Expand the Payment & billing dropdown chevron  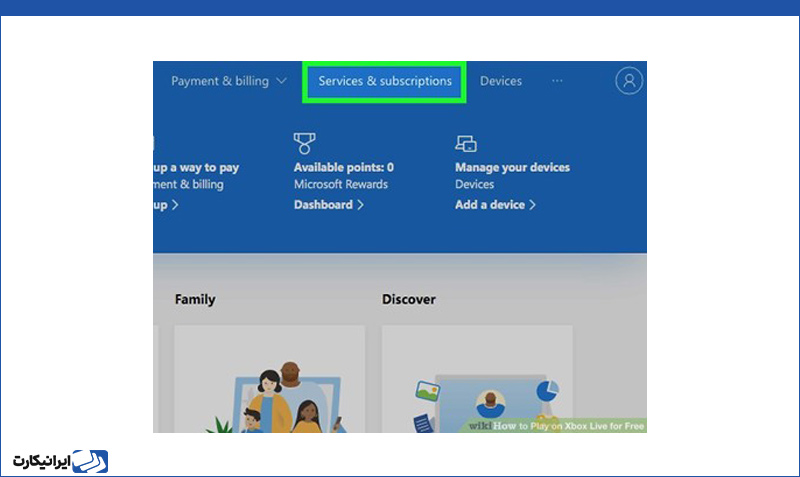(282, 81)
